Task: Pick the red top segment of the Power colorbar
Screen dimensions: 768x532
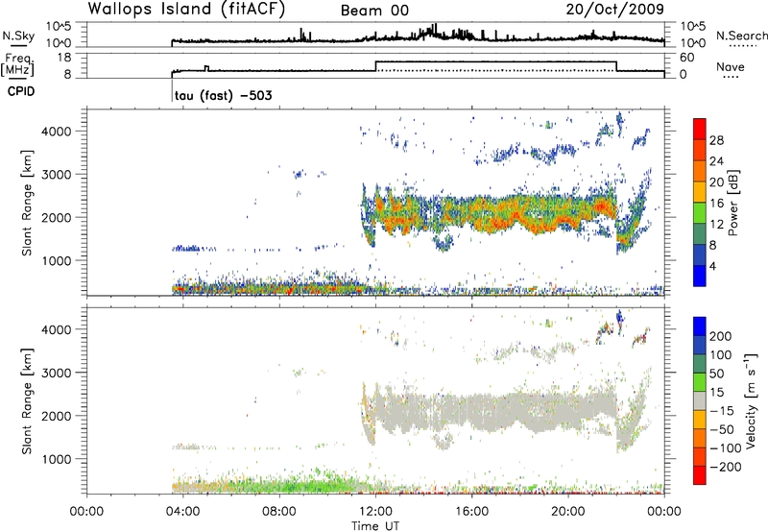Action: coord(700,129)
